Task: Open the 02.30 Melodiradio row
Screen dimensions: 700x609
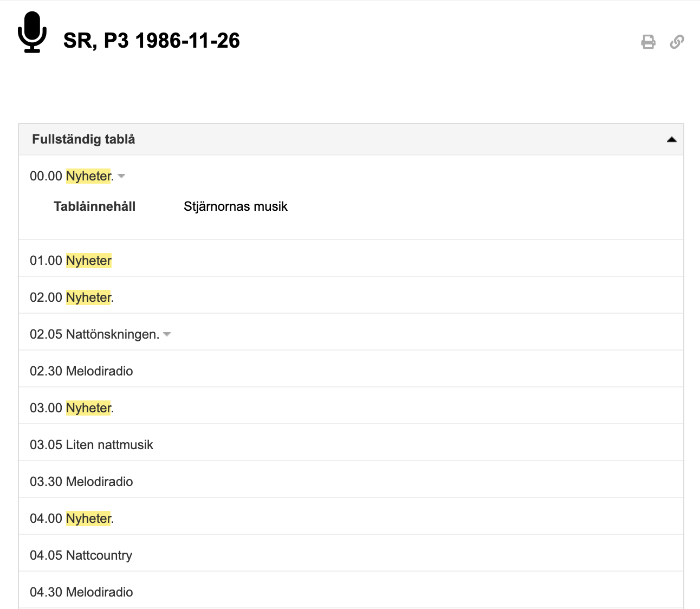Action: [81, 371]
